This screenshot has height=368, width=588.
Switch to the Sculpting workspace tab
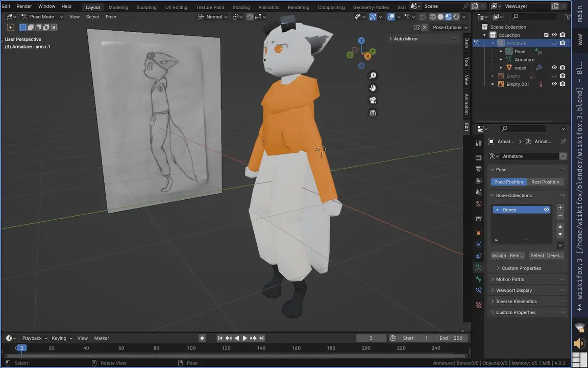[x=146, y=7]
